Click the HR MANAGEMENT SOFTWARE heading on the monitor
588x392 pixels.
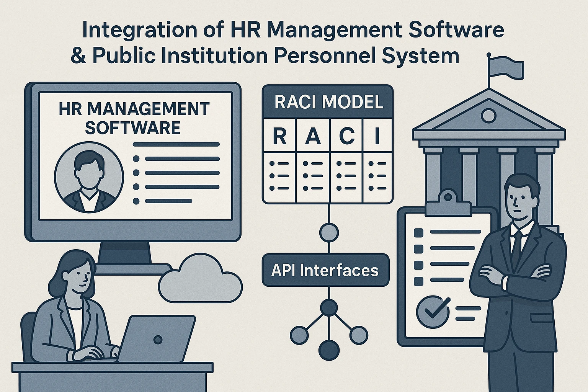[134, 118]
